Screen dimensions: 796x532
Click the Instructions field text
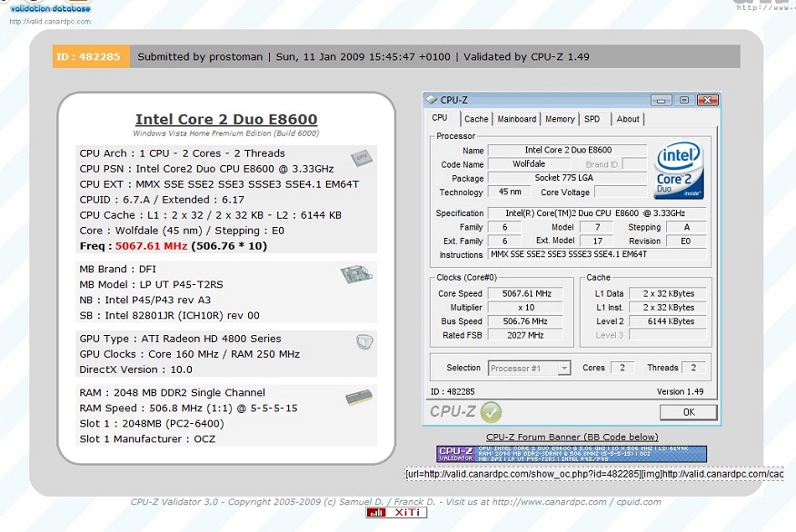pos(597,254)
